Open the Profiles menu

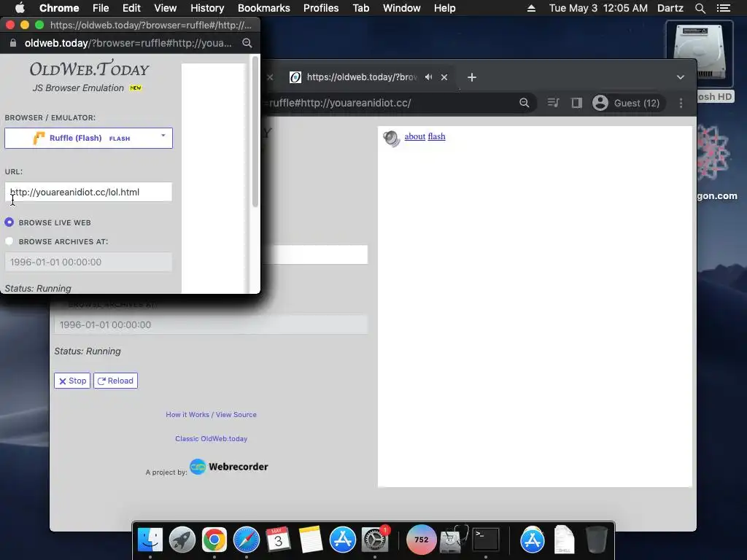coord(321,8)
